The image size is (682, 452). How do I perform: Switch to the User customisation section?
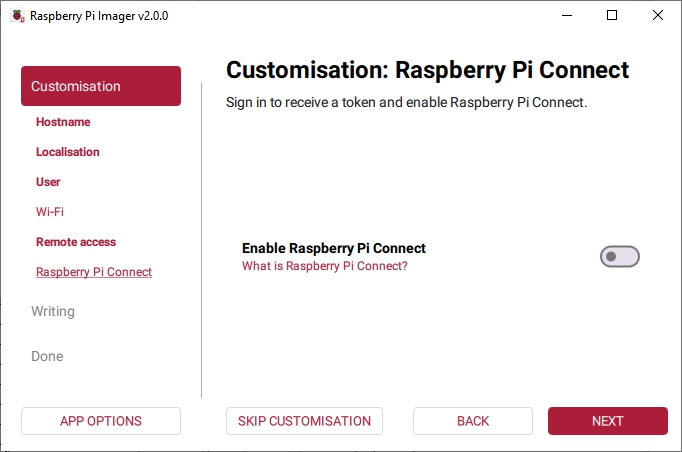(x=48, y=182)
